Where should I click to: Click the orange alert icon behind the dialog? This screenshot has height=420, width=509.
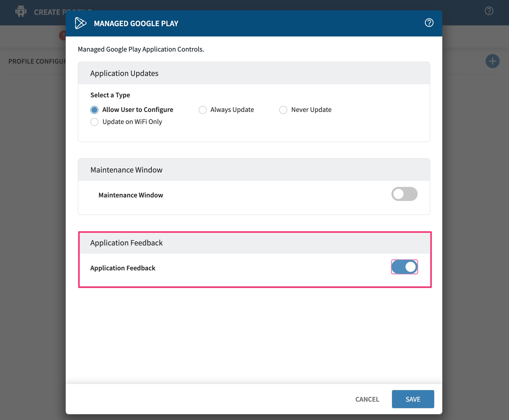[x=62, y=35]
